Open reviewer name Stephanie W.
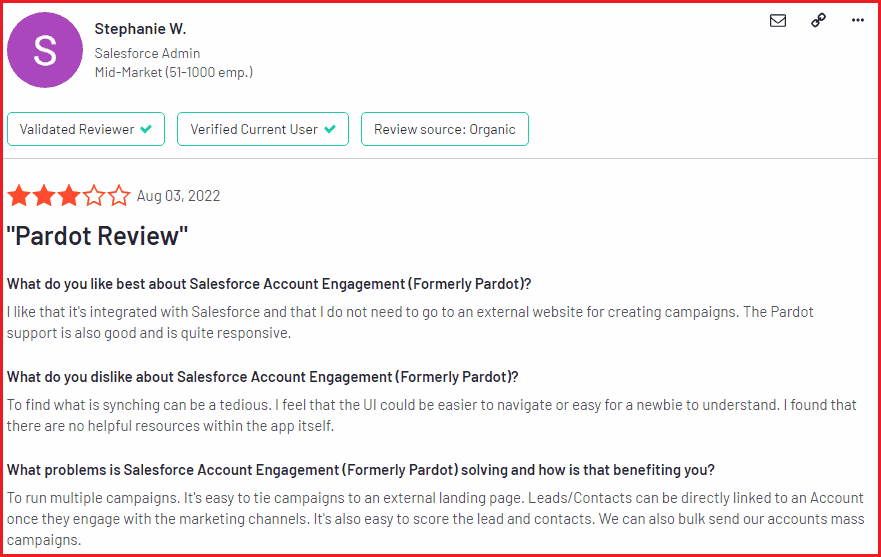This screenshot has width=881, height=557. pyautogui.click(x=140, y=29)
